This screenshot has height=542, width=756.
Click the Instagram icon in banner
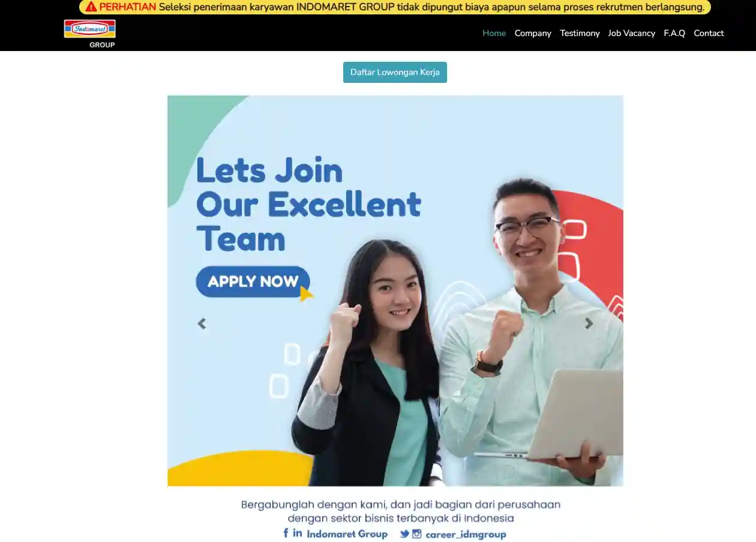click(x=417, y=534)
